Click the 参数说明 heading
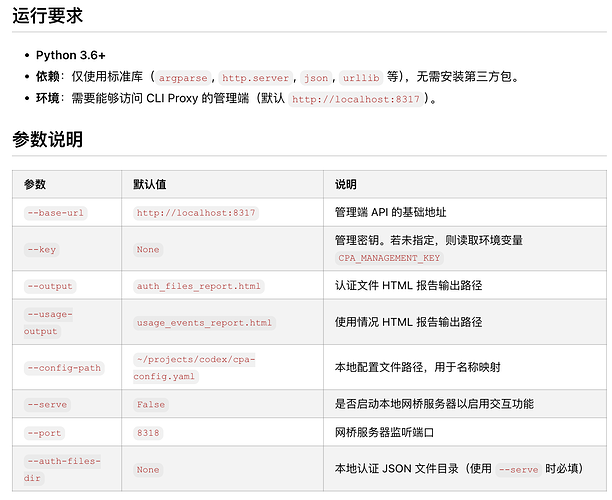 47,139
